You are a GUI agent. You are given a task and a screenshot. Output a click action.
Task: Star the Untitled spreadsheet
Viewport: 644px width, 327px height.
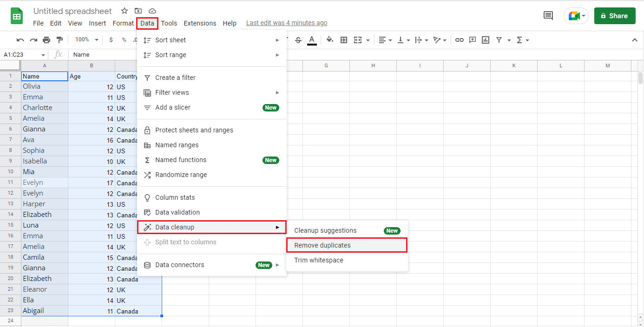pos(125,11)
